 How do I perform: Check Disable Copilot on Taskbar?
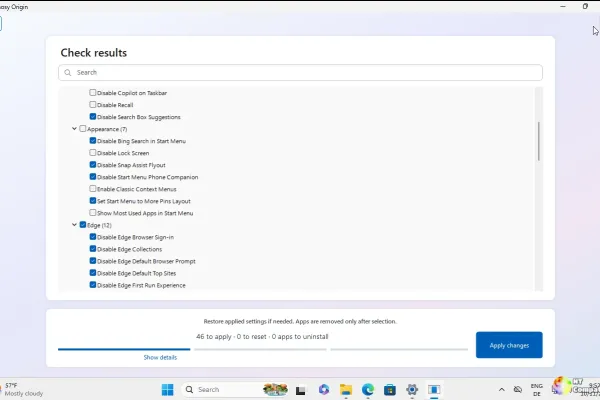click(93, 93)
